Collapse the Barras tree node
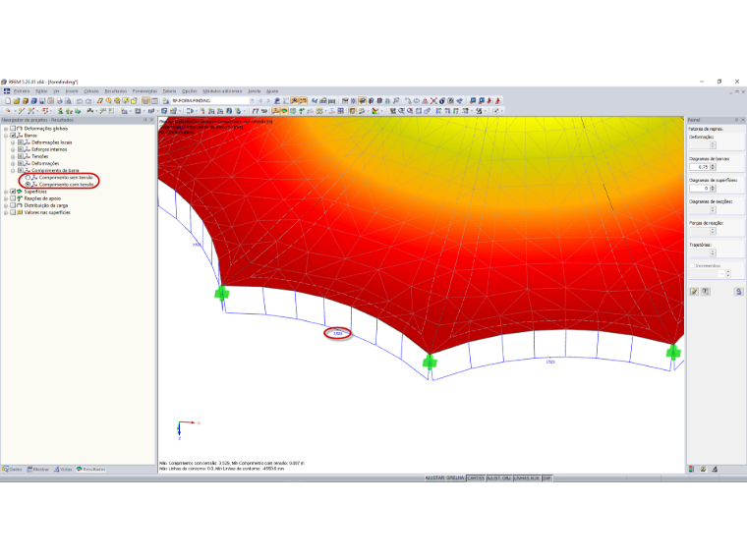 [6, 136]
